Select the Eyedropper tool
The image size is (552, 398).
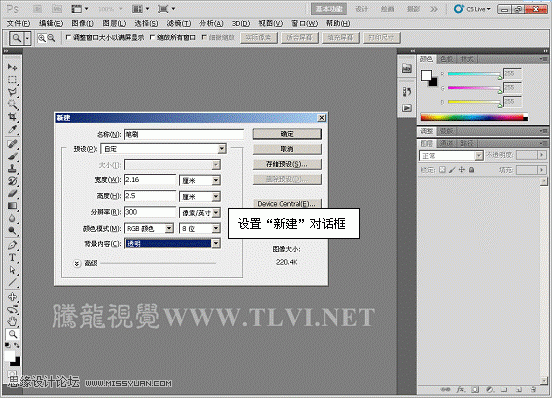[12, 129]
